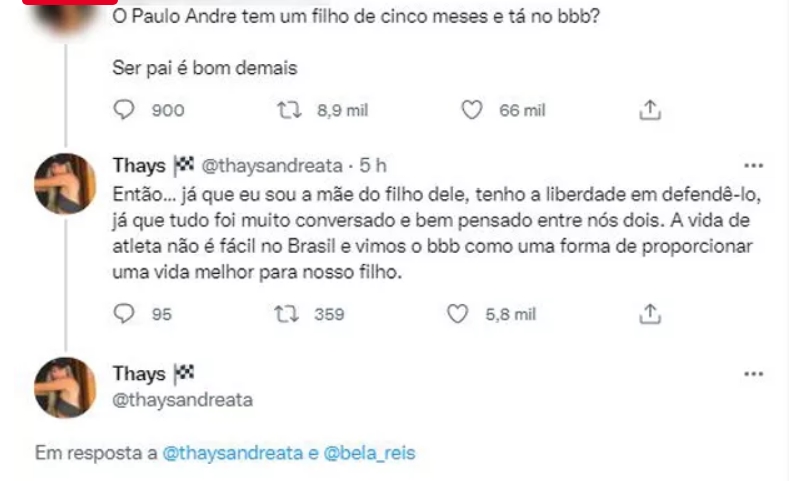
Task: Like the tweet with 66 mil likes
Action: tap(471, 110)
